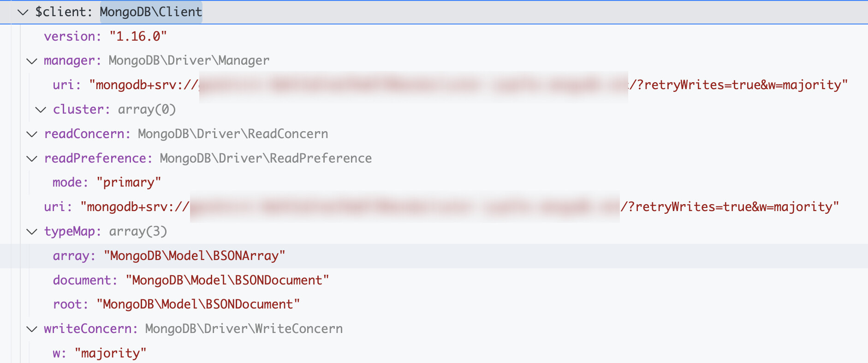Viewport: 868px width, 363px height.
Task: Click the MongoDB\Driver\ReadConcern class label
Action: click(x=233, y=134)
